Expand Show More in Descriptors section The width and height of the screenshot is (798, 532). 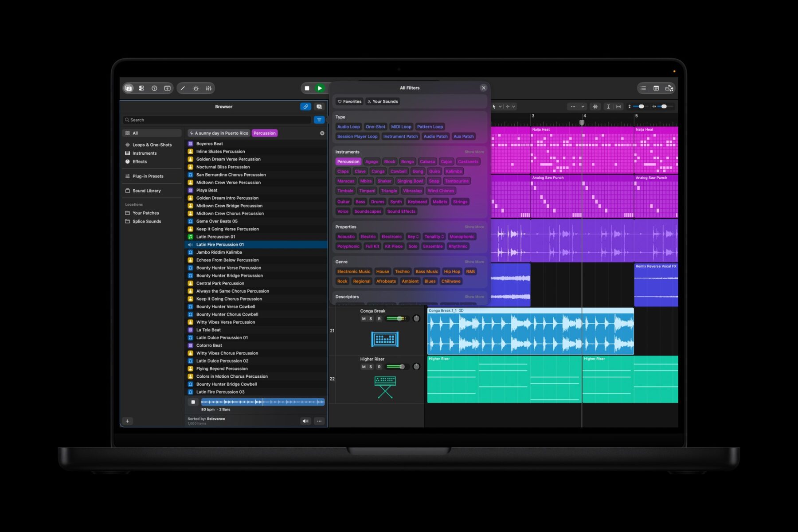(474, 297)
